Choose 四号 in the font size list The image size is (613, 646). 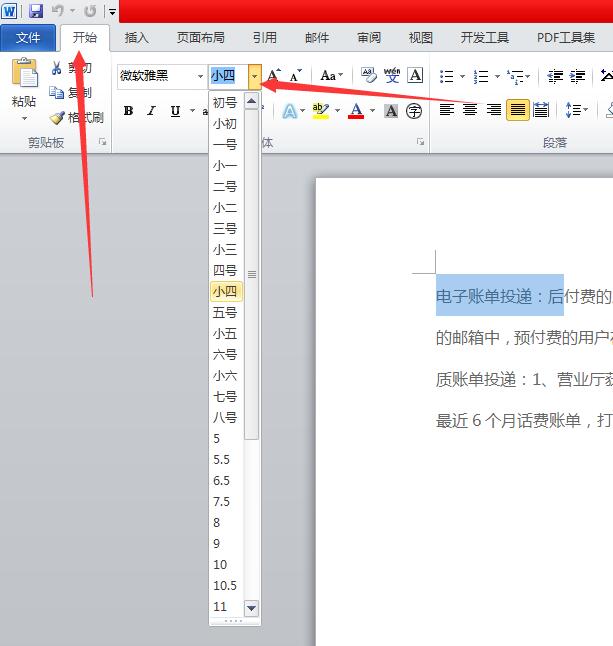226,271
